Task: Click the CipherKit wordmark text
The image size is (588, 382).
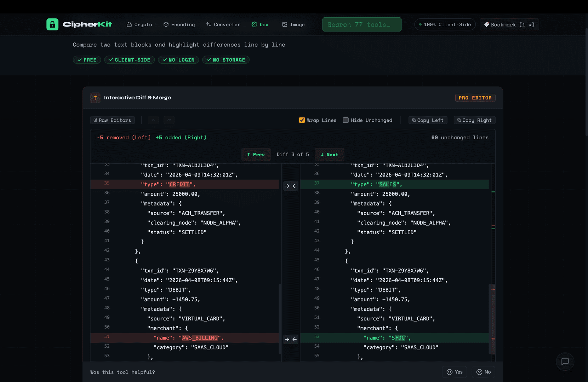Action: pos(87,24)
